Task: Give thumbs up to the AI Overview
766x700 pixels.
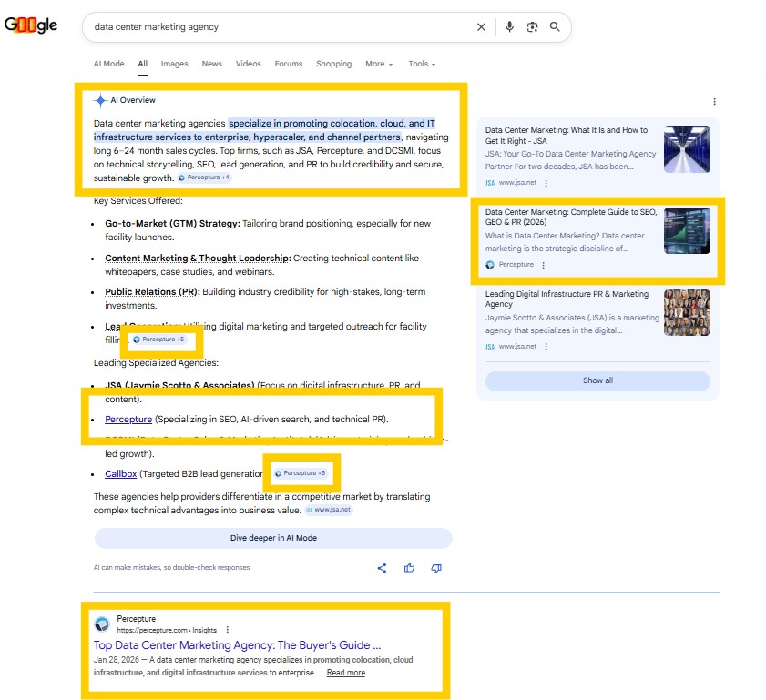Action: (409, 567)
